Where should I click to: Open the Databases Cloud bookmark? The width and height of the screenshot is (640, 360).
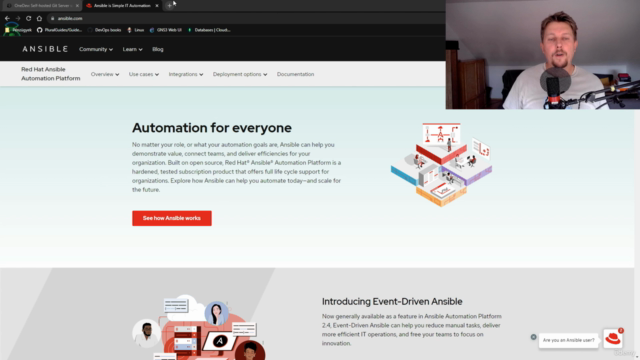point(209,30)
